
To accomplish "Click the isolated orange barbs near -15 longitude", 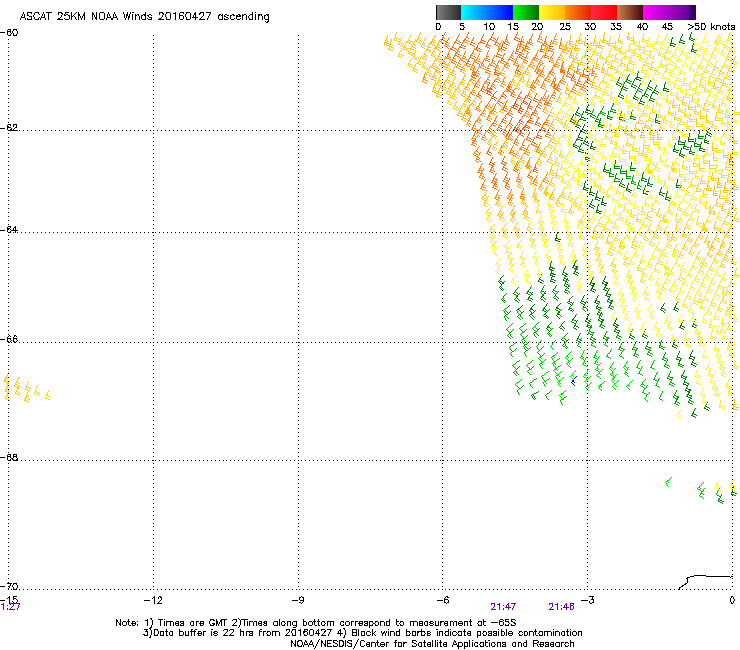I will point(27,388).
